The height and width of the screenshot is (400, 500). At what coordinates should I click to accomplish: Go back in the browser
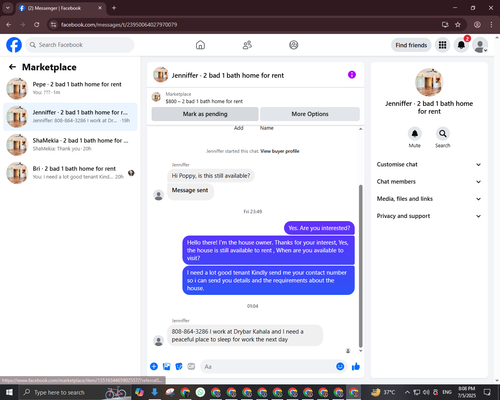[x=9, y=25]
